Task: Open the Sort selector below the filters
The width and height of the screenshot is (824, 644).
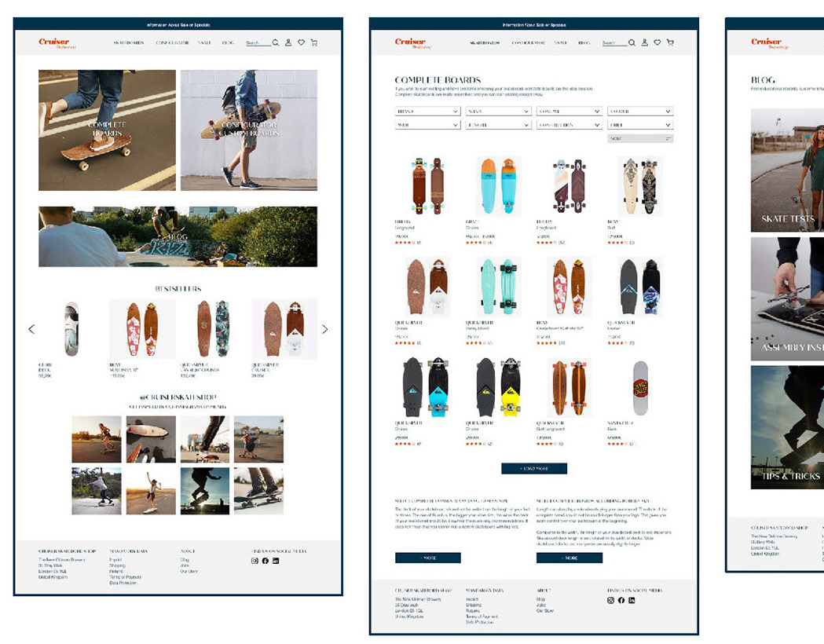Action: pos(640,139)
